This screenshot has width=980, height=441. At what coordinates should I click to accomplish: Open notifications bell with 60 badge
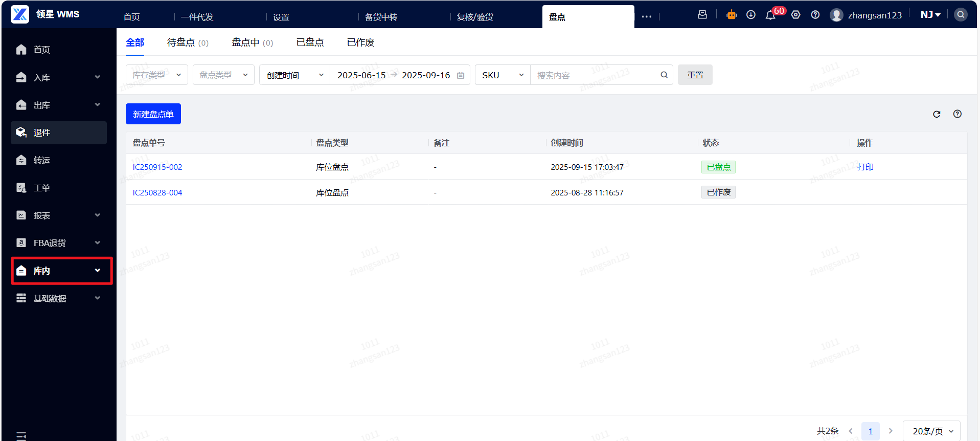[x=770, y=15]
